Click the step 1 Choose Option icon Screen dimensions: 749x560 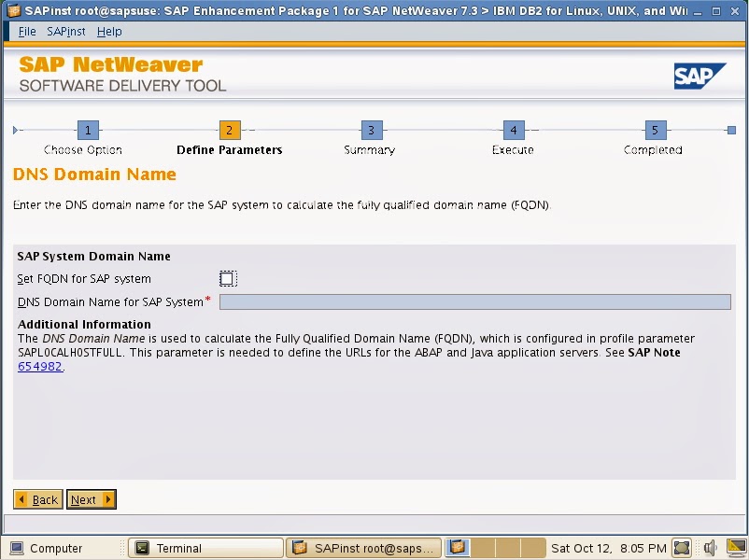point(87,131)
